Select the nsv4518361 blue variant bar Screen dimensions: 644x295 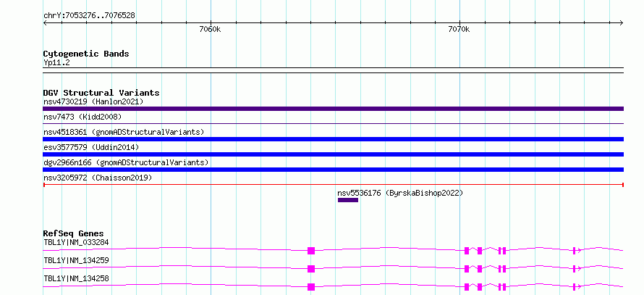[333, 139]
